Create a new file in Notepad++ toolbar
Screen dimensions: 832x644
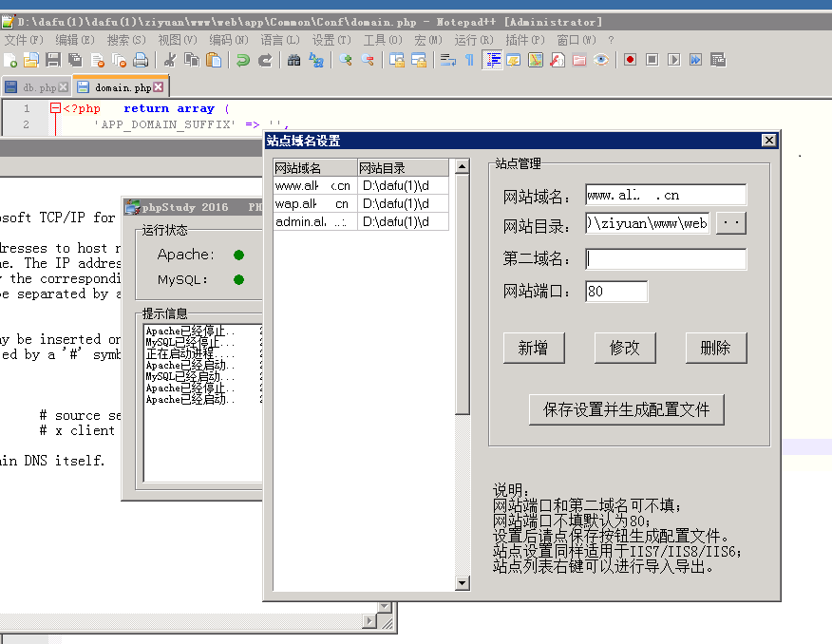[10, 61]
